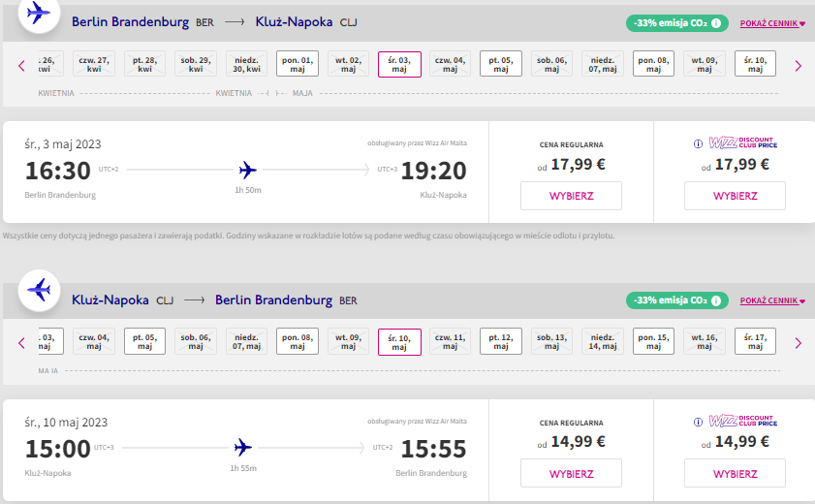Choose regular price 17,99 € WYBIERZ button

click(x=571, y=196)
